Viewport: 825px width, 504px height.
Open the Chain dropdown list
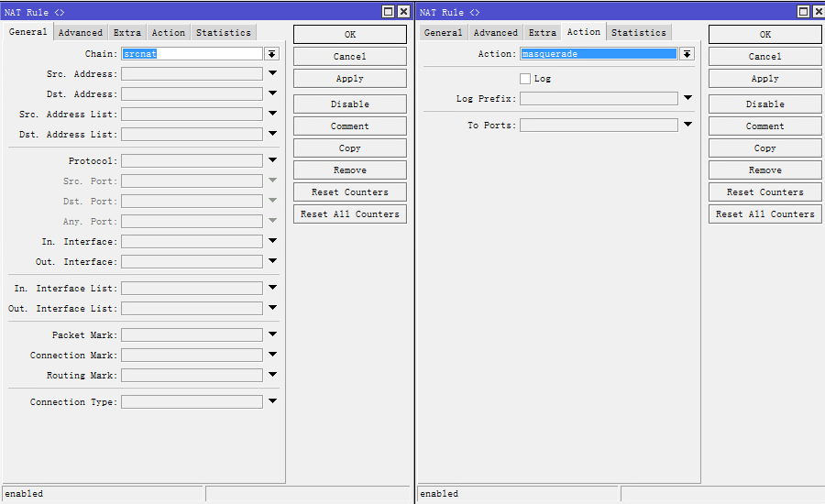coord(272,54)
